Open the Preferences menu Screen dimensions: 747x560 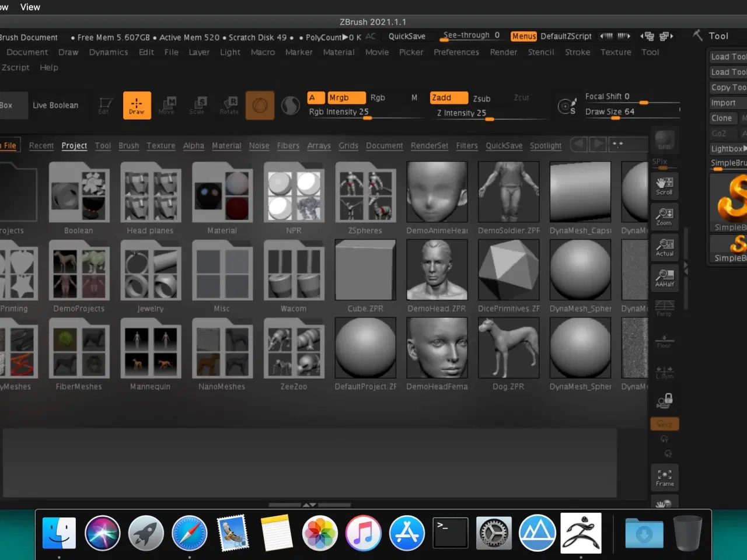click(456, 52)
